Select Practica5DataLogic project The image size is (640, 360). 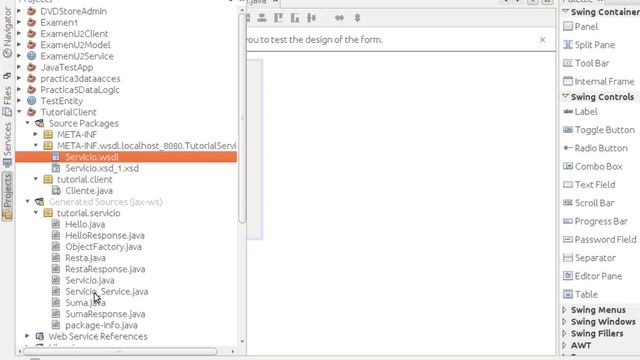point(80,90)
